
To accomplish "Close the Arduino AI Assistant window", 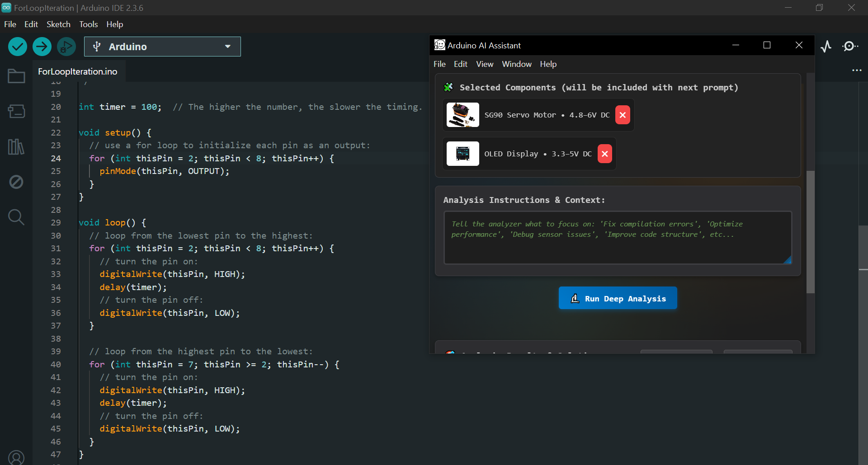I will click(799, 45).
